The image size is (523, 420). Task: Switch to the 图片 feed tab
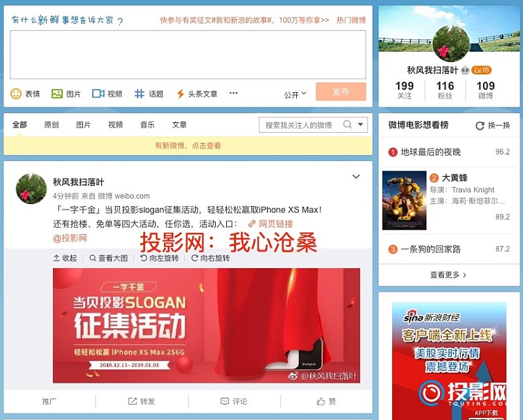84,125
